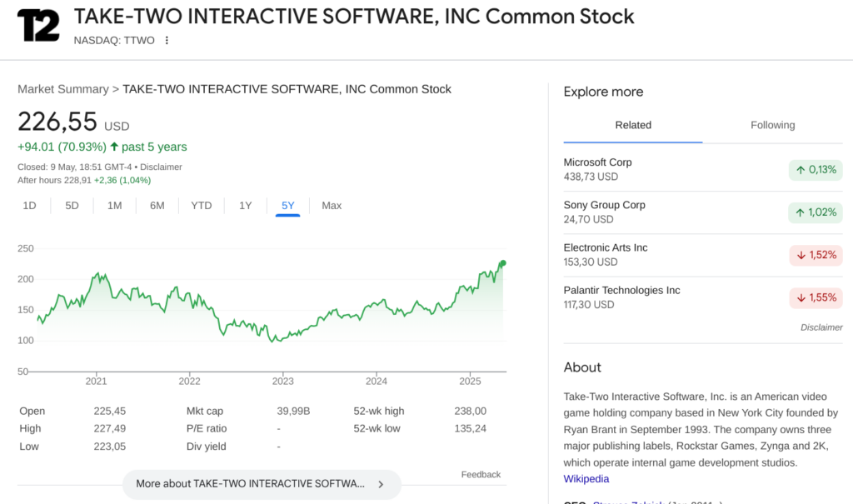This screenshot has width=853, height=504.
Task: Click the +94.01 (70.93%) change text
Action: pyautogui.click(x=62, y=147)
